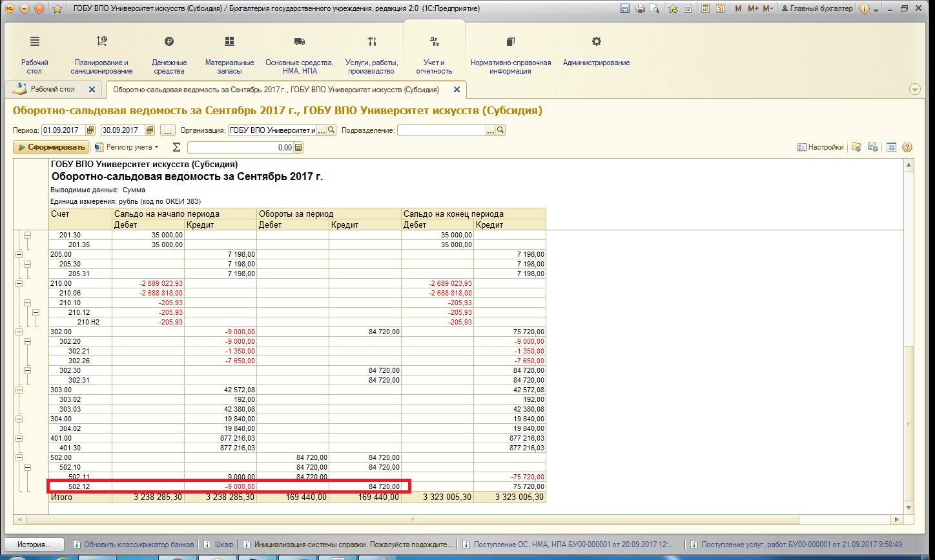Open the Учет и отчетность section
This screenshot has width=935, height=560.
click(x=434, y=55)
